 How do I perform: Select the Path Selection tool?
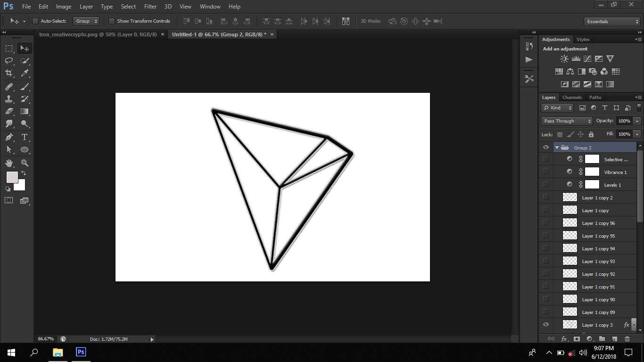(9, 149)
